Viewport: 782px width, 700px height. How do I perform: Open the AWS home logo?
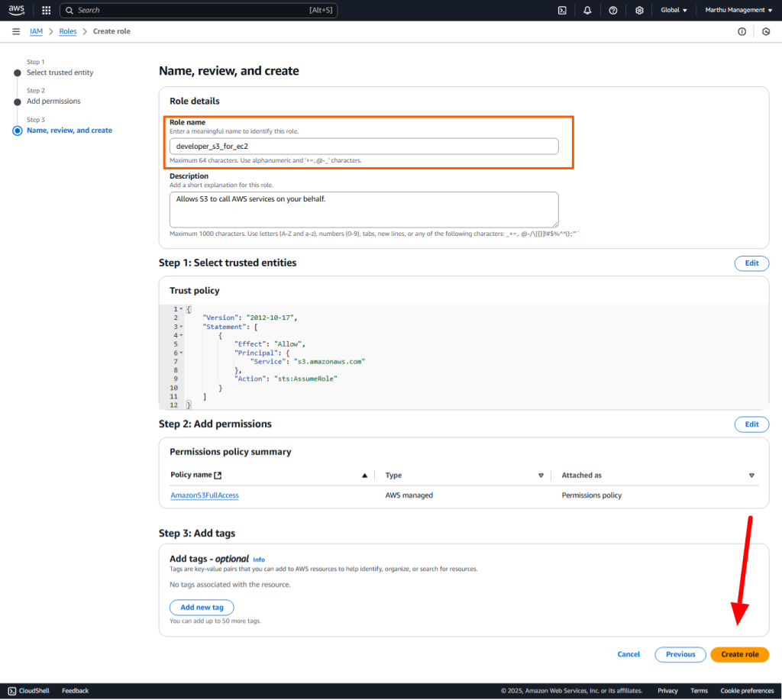(16, 10)
